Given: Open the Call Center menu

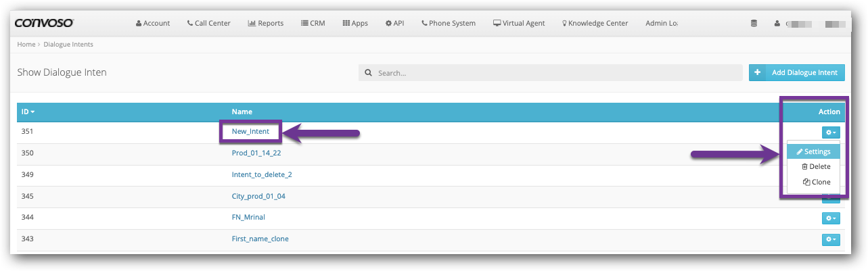Looking at the screenshot, I should pyautogui.click(x=208, y=23).
